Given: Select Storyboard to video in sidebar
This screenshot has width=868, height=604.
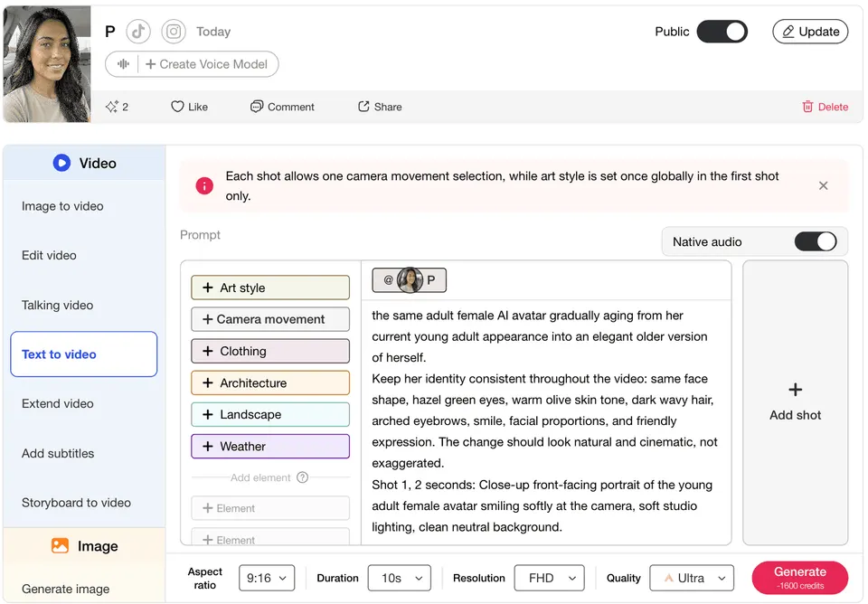Looking at the screenshot, I should point(76,503).
